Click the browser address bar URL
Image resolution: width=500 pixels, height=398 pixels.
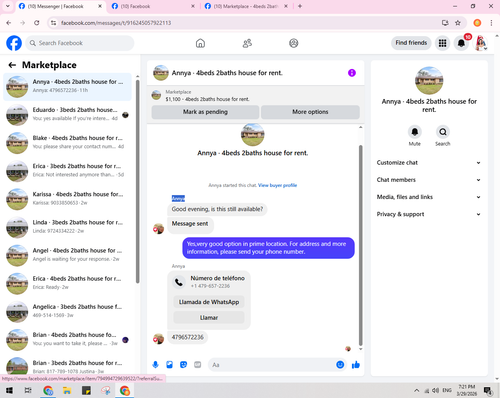coord(116,23)
